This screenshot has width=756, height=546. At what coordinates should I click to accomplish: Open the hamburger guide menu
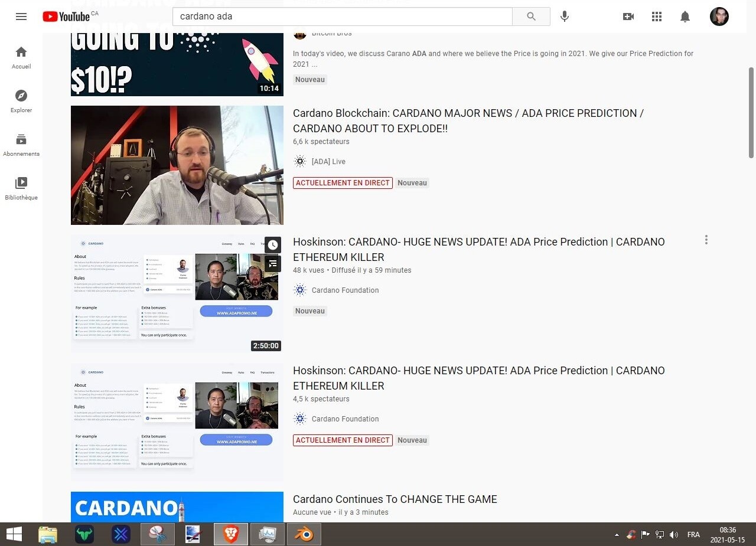(x=21, y=17)
